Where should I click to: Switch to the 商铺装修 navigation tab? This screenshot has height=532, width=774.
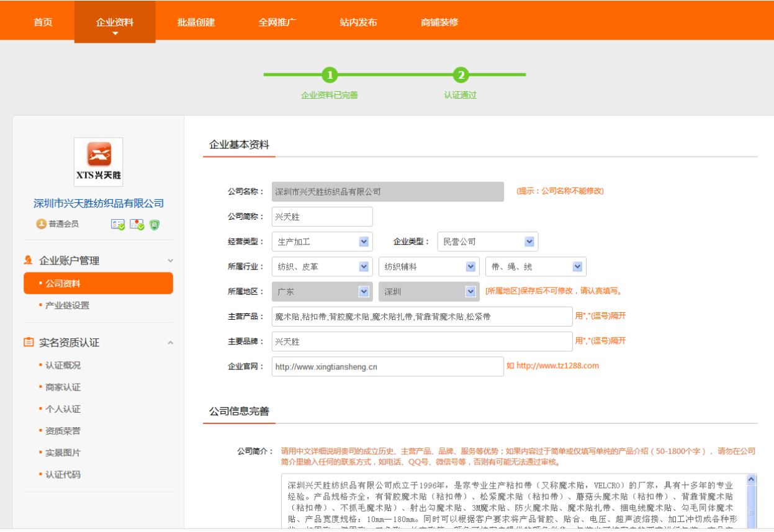pos(439,22)
